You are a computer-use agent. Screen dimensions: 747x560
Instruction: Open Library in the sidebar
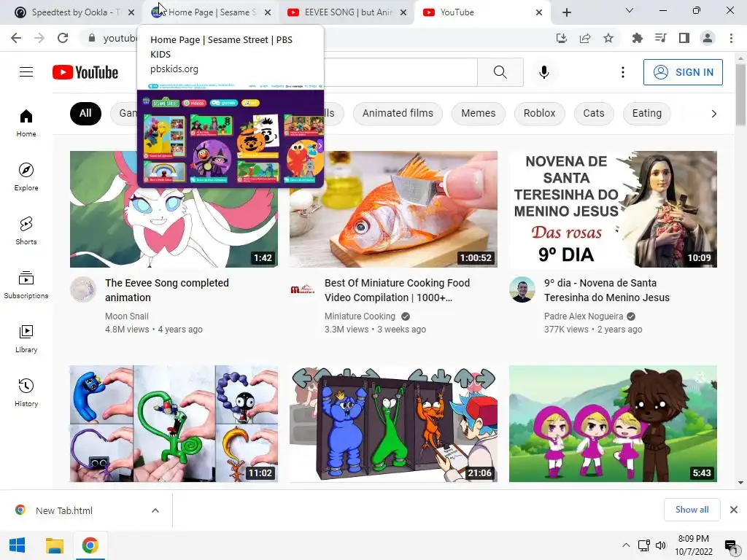(x=26, y=338)
